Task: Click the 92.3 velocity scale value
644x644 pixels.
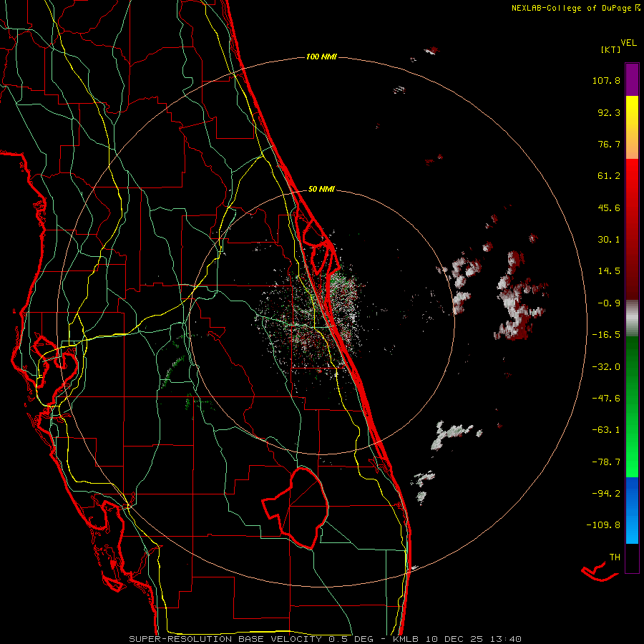Action: 609,112
